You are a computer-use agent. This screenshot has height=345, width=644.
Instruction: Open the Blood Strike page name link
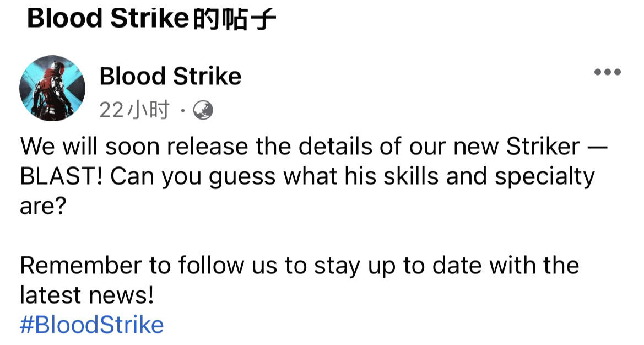(170, 77)
